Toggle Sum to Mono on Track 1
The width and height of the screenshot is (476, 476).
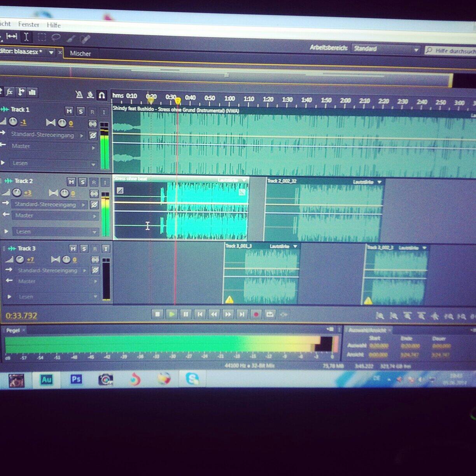(x=93, y=124)
